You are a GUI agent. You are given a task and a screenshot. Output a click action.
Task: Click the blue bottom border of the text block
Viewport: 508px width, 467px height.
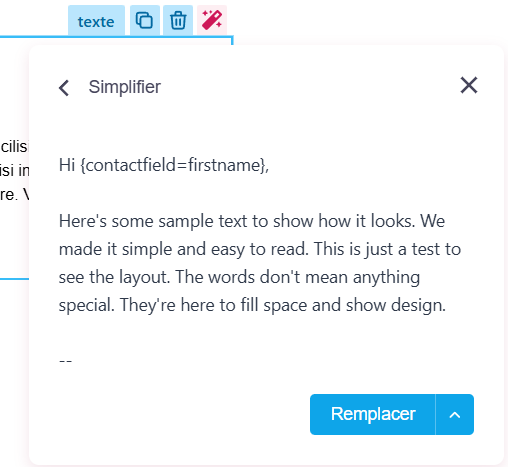[14, 279]
